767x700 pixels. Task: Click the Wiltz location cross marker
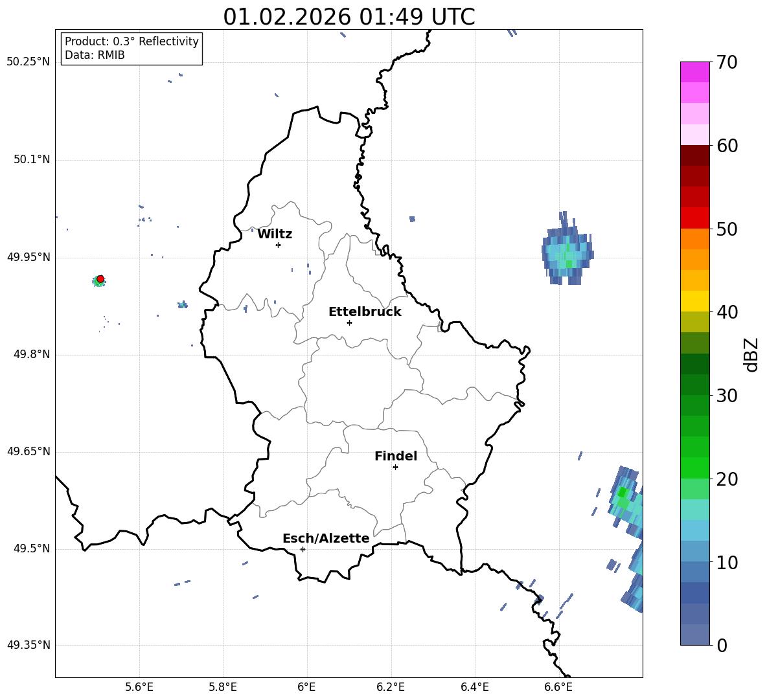tap(279, 245)
